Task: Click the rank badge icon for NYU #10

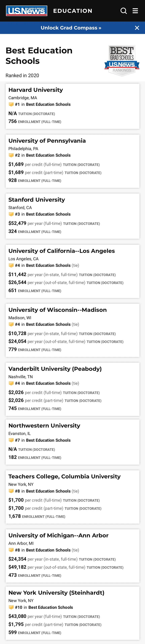Action: coord(11,607)
